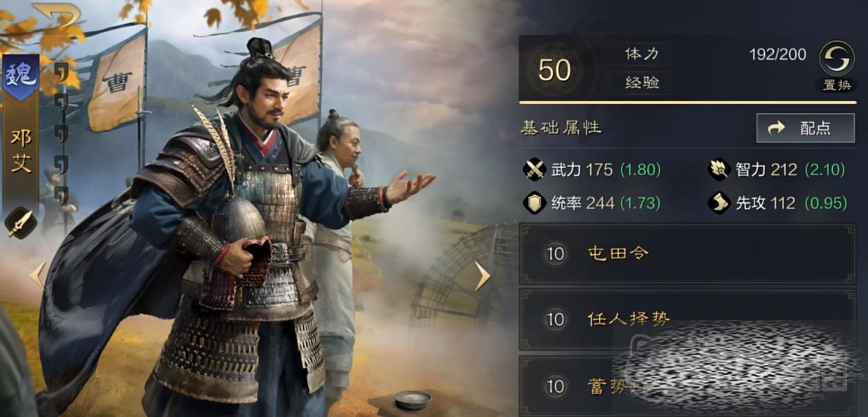The width and height of the screenshot is (868, 417).
Task: Open the 任人择势 skill entry
Action: [687, 319]
